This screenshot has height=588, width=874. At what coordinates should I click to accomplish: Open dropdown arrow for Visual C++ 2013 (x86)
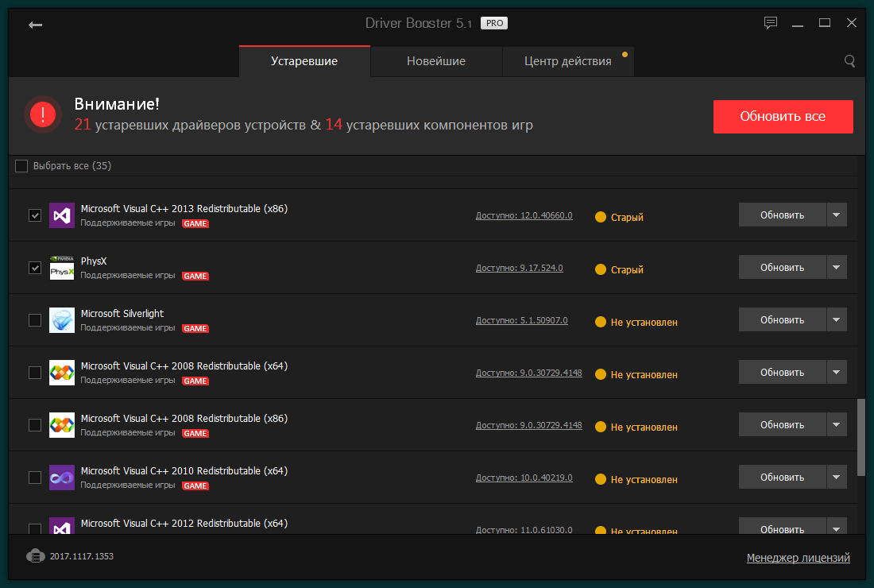(x=837, y=215)
